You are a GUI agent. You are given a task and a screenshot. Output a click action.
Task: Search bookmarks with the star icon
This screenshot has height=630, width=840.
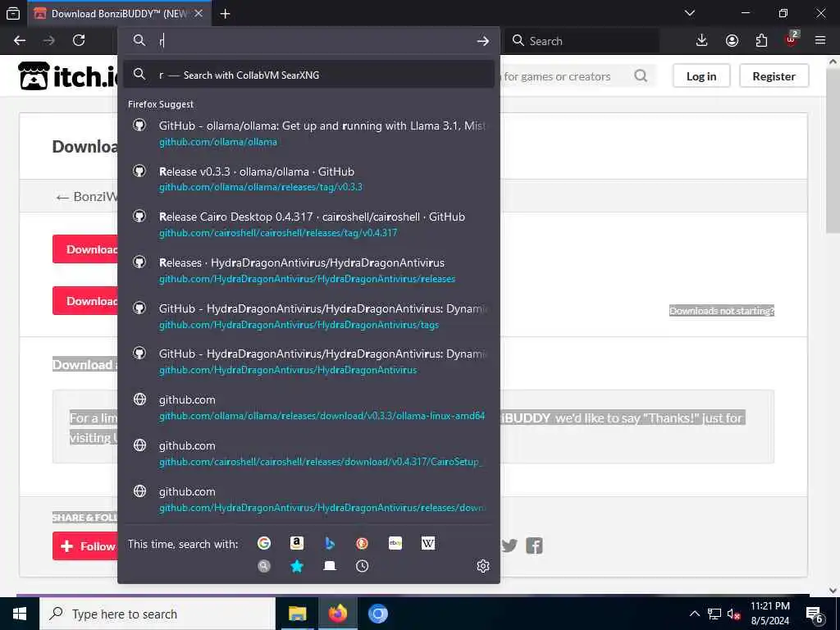[x=297, y=566]
